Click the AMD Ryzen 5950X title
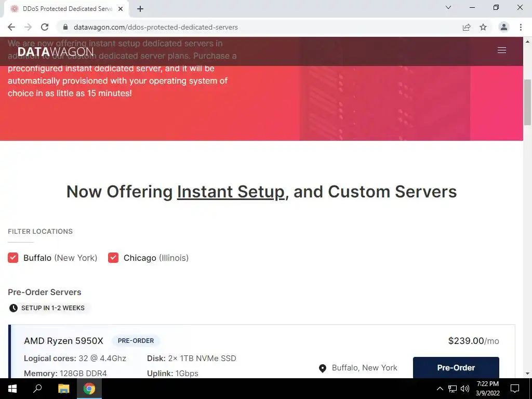 [63, 341]
